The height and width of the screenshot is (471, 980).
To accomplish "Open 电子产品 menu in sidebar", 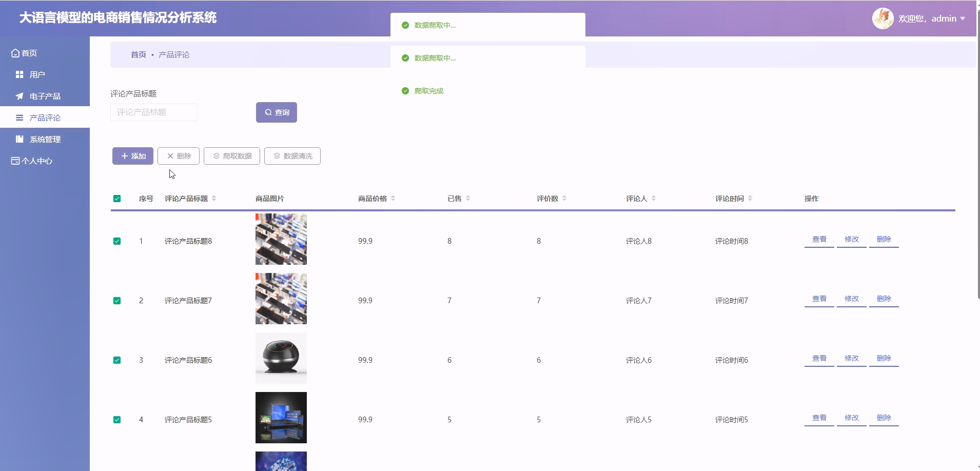I will tap(45, 96).
